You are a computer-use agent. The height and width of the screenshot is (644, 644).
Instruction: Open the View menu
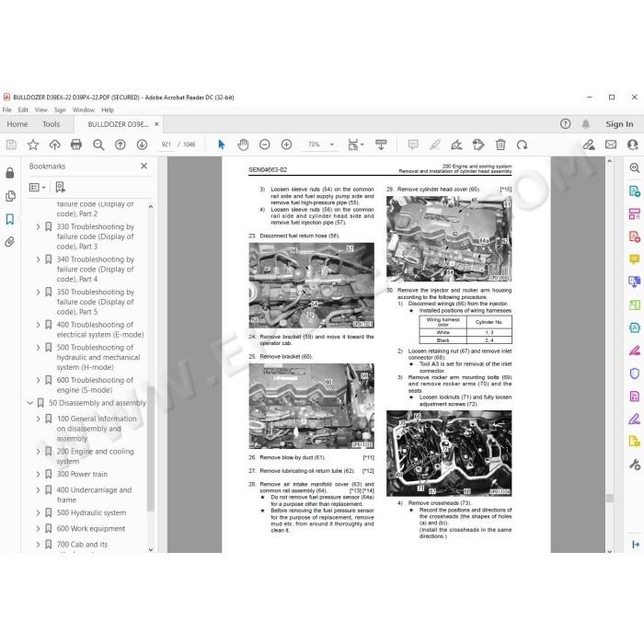pyautogui.click(x=41, y=110)
